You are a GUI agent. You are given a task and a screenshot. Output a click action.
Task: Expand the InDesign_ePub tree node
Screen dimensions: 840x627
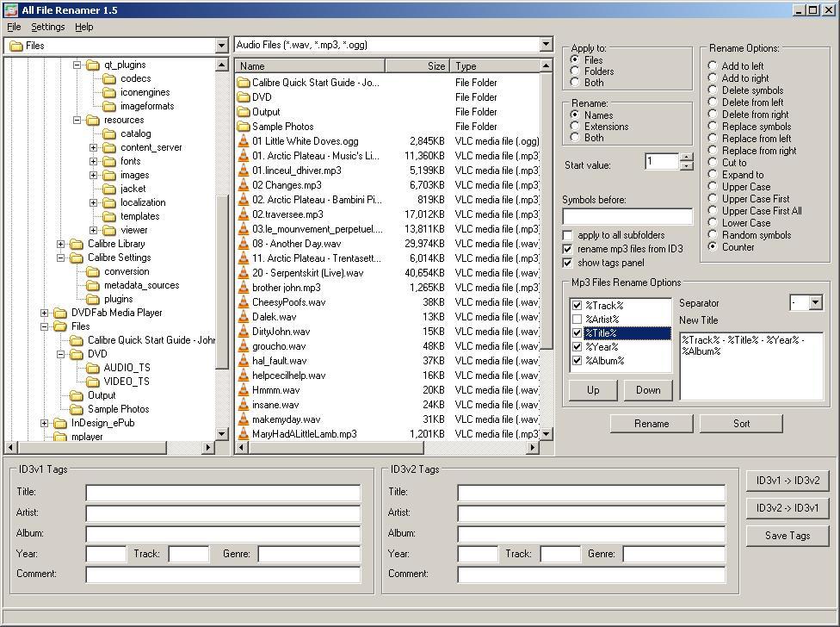pos(44,423)
